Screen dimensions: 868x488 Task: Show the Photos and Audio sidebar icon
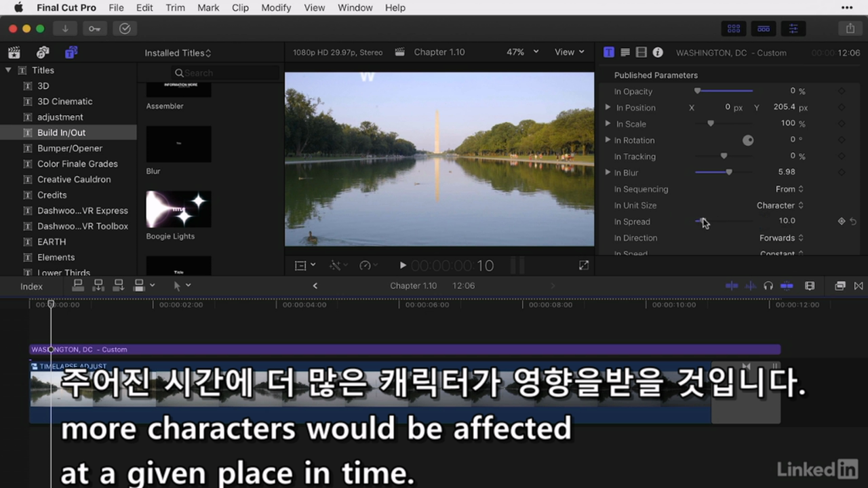[x=43, y=52]
